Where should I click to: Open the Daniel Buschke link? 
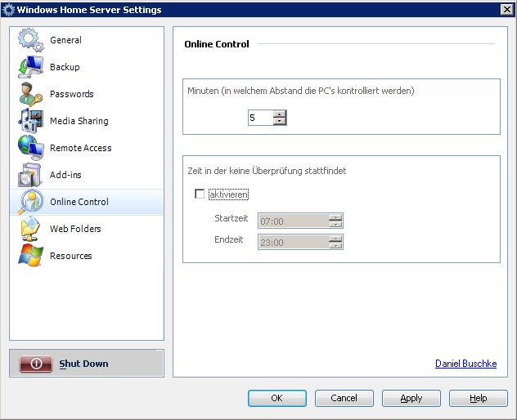466,364
